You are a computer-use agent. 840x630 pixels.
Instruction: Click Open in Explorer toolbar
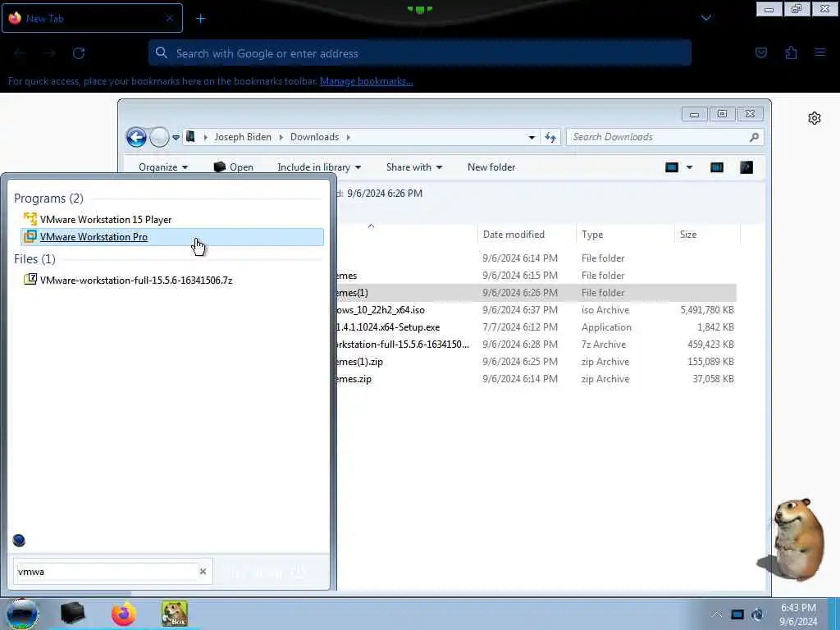click(x=234, y=167)
